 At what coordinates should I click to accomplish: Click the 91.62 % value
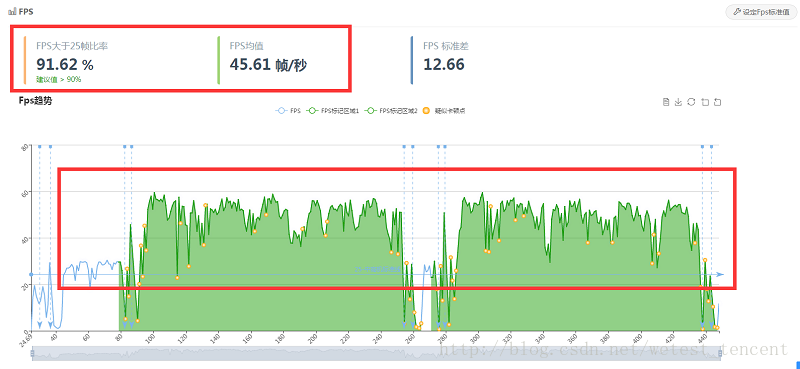coord(65,64)
